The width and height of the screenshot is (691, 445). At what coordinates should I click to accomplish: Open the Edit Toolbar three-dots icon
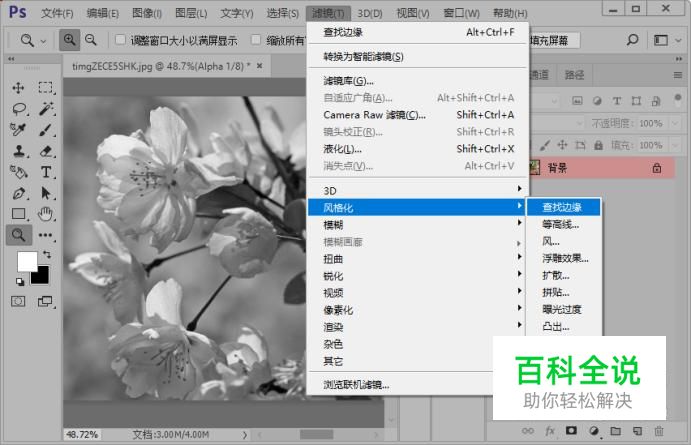[45, 235]
